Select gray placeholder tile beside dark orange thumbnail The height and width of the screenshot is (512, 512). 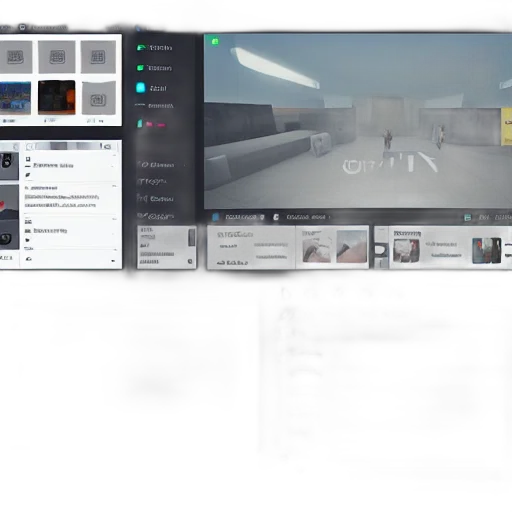pyautogui.click(x=99, y=98)
